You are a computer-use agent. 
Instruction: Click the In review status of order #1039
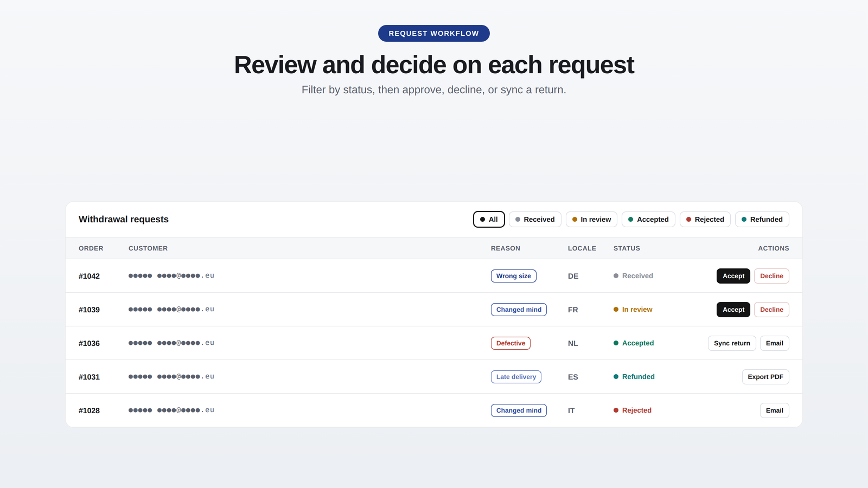(633, 310)
